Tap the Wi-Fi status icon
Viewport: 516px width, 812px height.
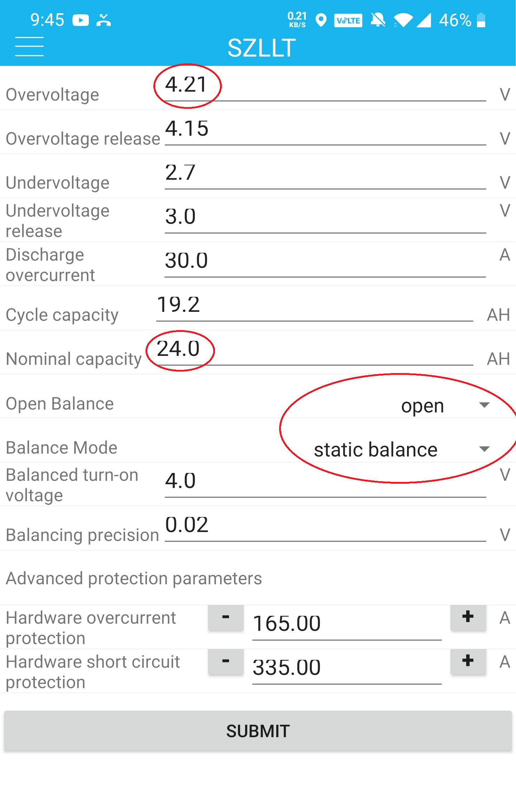click(403, 20)
